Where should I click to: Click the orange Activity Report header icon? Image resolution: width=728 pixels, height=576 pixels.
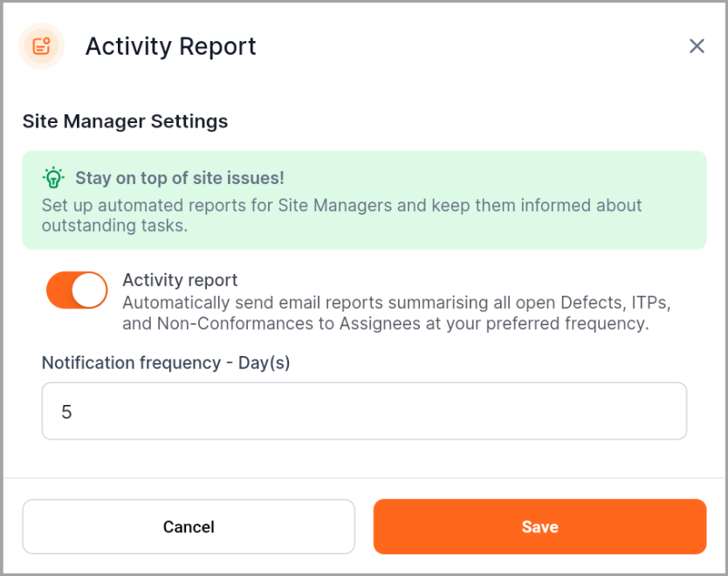41,46
